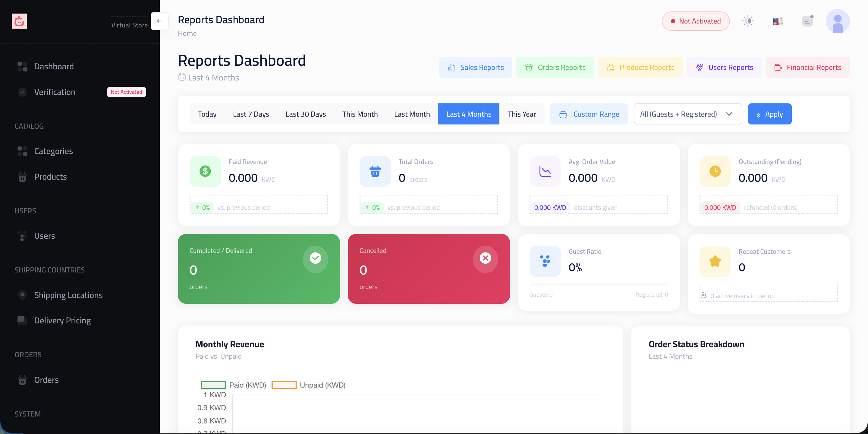Switch to the This Year tab
Viewport: 868px width, 434px height.
(521, 114)
